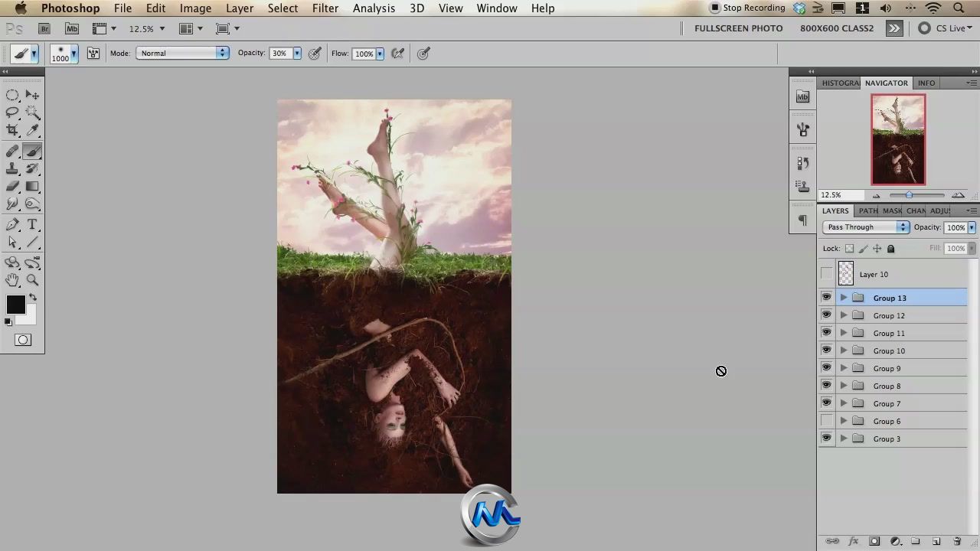Select the Hand tool
The width and height of the screenshot is (980, 551).
13,280
